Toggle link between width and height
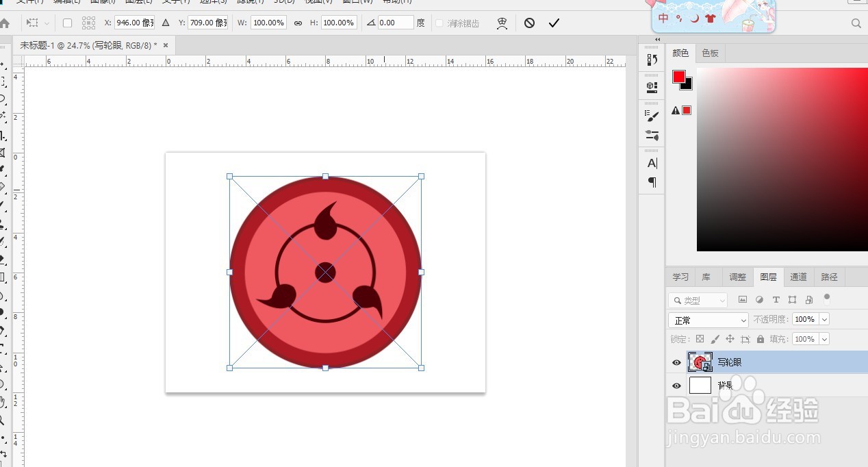Screen dimensions: 868x467 coord(298,23)
